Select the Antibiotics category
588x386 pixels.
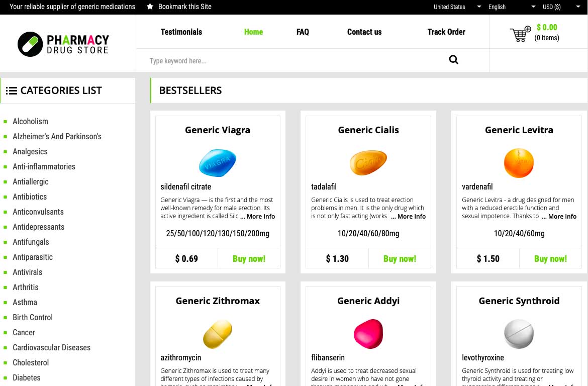click(x=30, y=197)
